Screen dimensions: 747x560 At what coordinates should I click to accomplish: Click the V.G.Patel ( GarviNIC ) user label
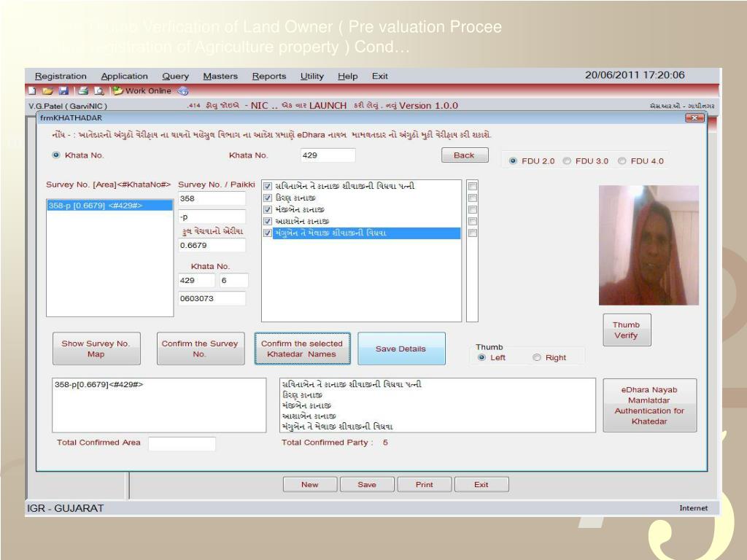(x=68, y=106)
